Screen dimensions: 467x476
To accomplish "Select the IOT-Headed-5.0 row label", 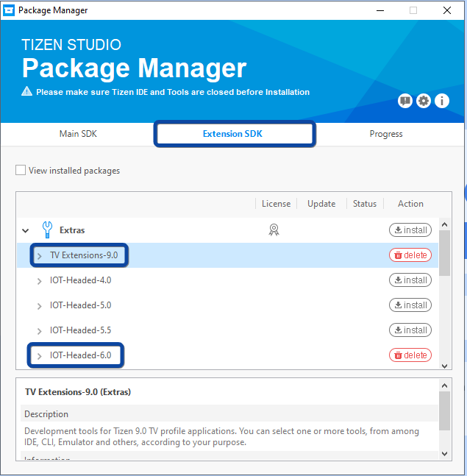I will pyautogui.click(x=80, y=305).
